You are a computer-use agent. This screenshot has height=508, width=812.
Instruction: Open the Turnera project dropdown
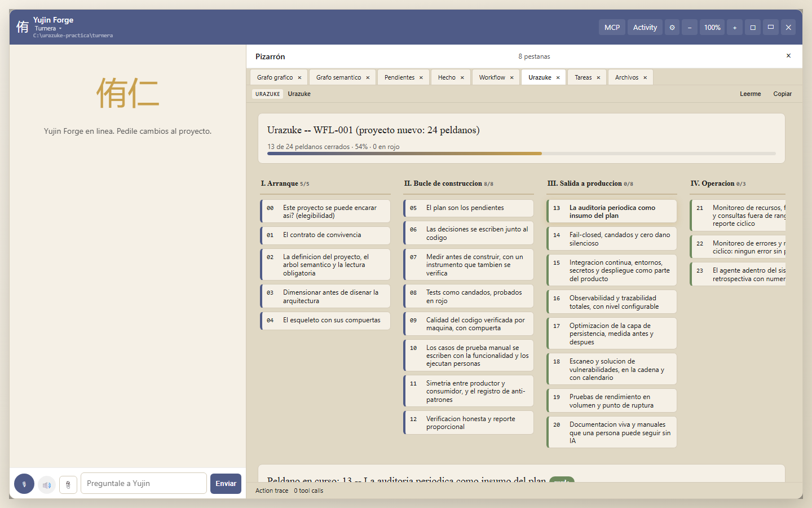pyautogui.click(x=48, y=28)
